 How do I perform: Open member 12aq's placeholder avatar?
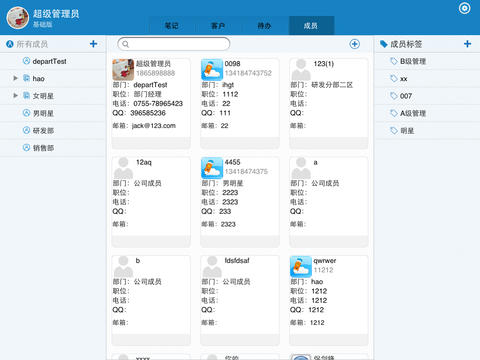tap(123, 168)
